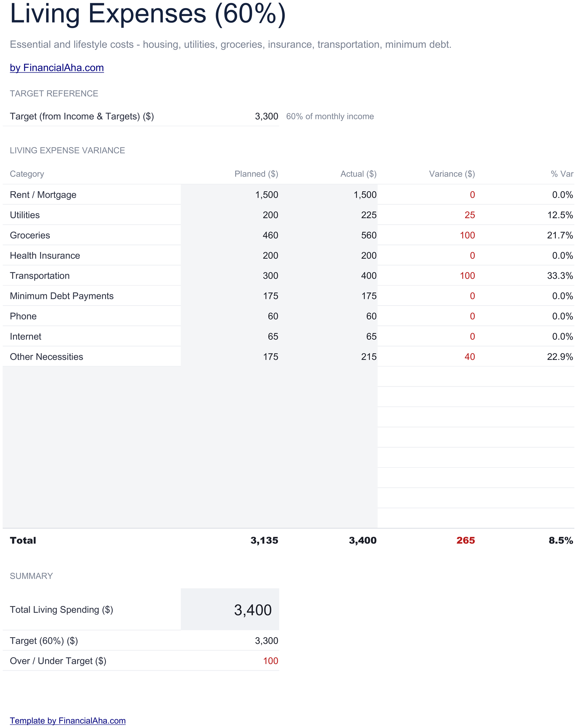Viewport: 577px width, 728px height.
Task: Select the 'Other Necessities' row label
Action: (47, 357)
